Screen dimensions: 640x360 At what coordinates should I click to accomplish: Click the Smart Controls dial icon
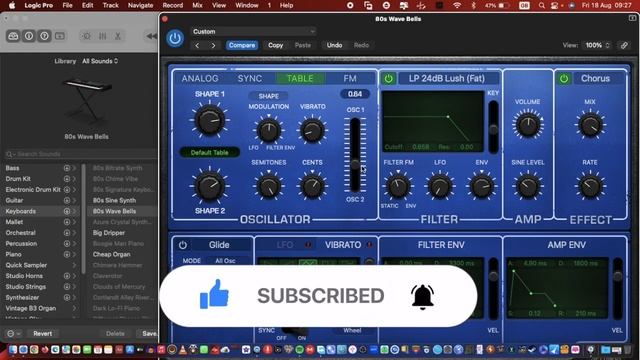(86, 36)
